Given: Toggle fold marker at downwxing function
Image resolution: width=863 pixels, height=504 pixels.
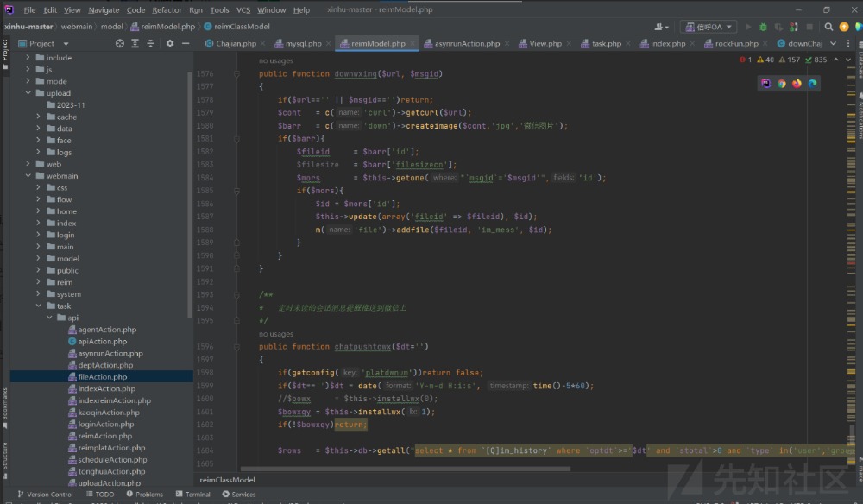Looking at the screenshot, I should (236, 74).
